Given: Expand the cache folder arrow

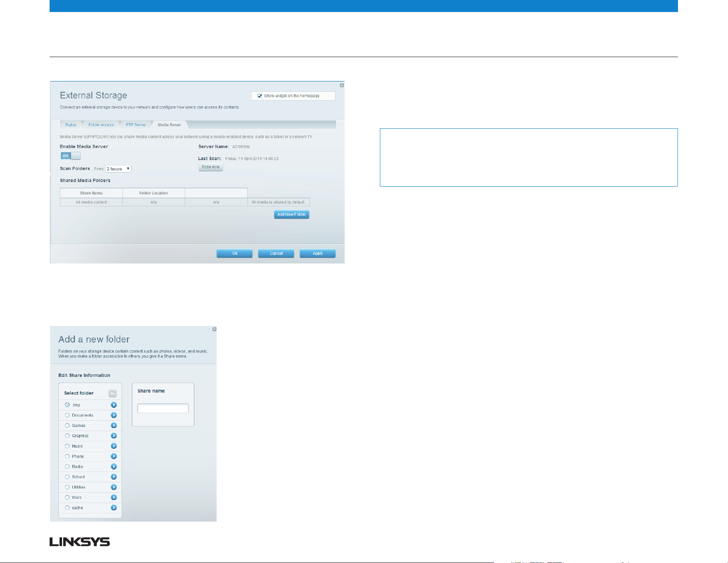Looking at the screenshot, I should (x=114, y=508).
